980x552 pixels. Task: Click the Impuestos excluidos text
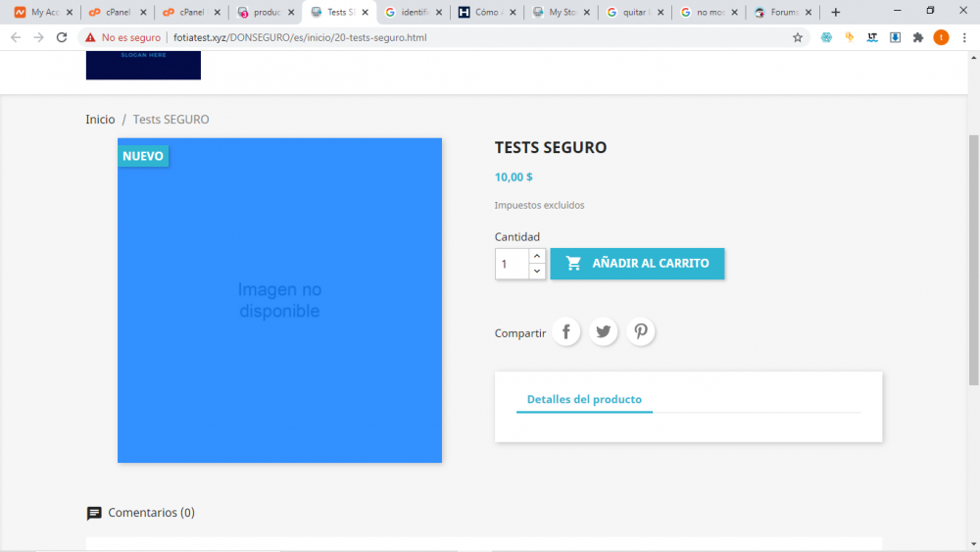click(x=539, y=205)
